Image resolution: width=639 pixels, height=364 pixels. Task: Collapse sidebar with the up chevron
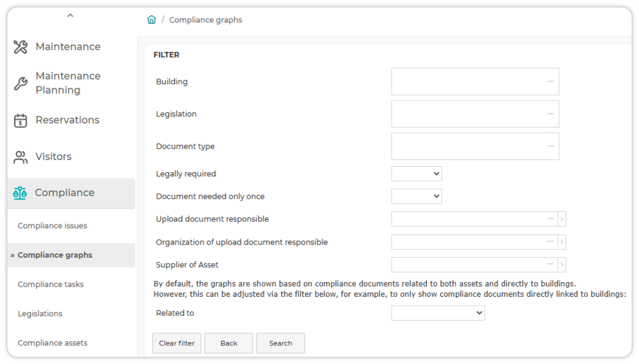coord(70,15)
